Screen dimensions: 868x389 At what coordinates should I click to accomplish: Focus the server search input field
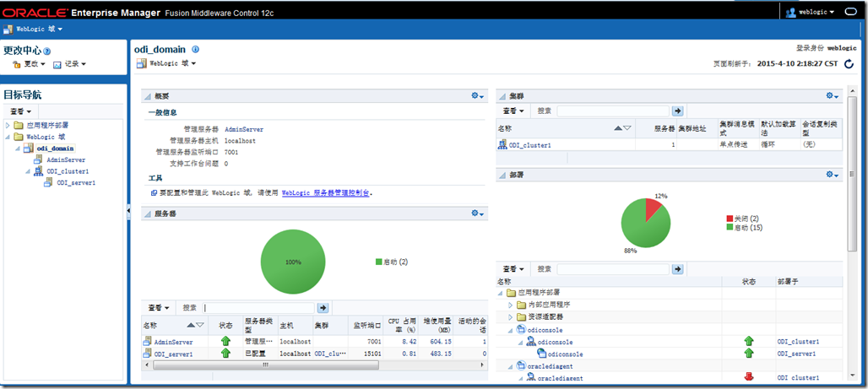[258, 308]
